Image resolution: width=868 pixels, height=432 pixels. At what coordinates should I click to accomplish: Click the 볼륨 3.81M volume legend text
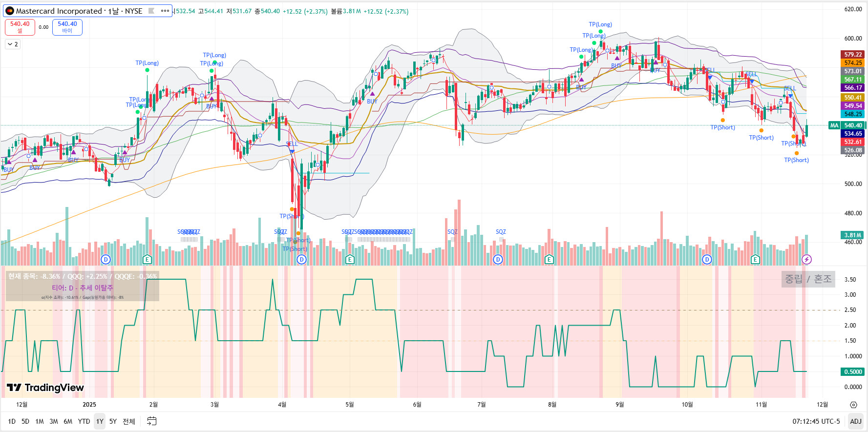346,11
